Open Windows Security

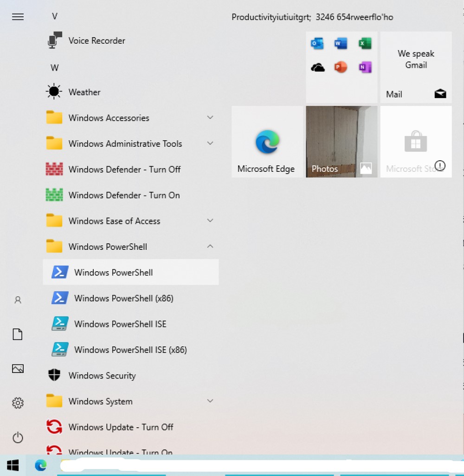(x=131, y=376)
